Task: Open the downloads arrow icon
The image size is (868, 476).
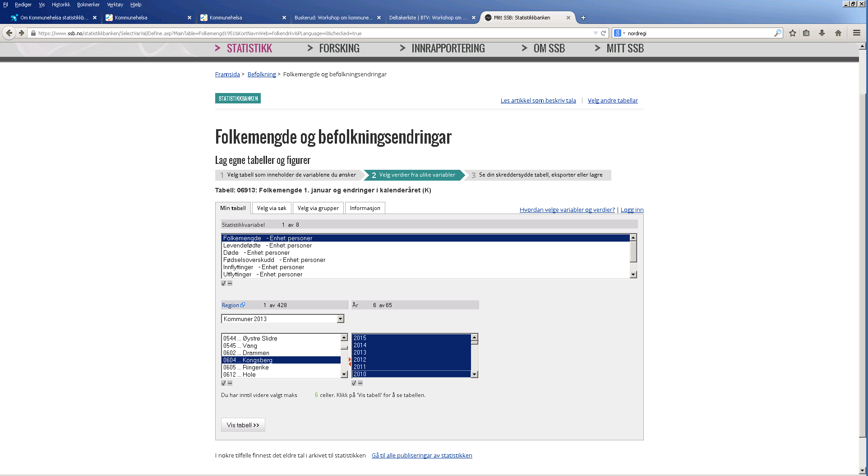Action: pyautogui.click(x=822, y=33)
